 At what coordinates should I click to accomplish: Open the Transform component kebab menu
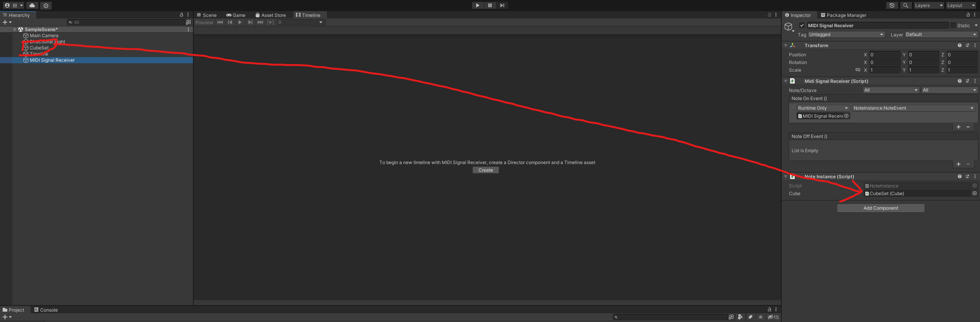point(975,45)
